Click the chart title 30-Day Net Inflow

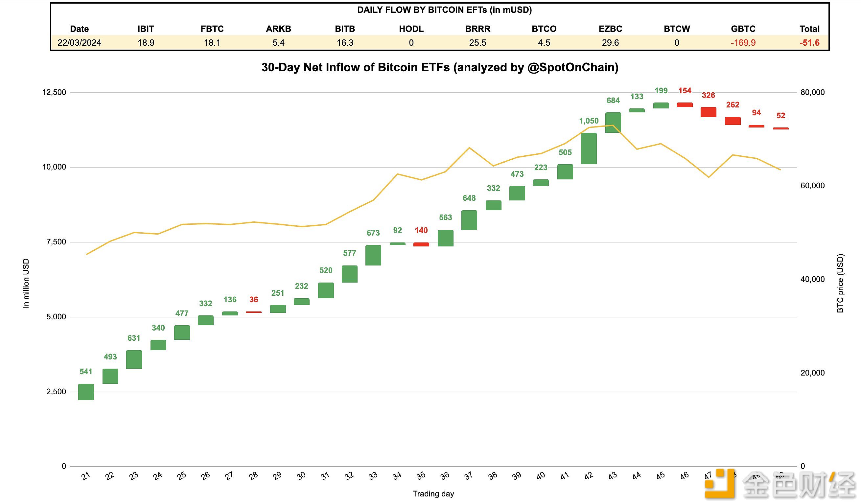tap(440, 67)
